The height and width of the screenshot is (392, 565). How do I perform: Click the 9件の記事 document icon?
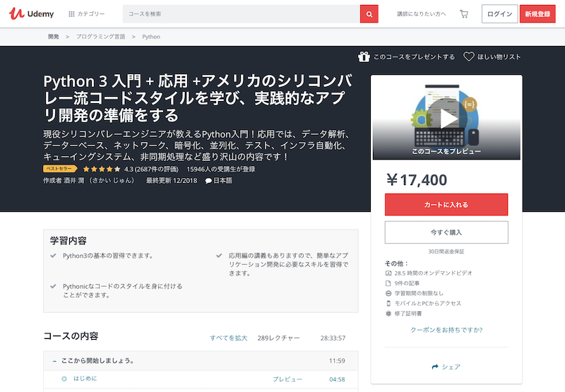tap(388, 283)
